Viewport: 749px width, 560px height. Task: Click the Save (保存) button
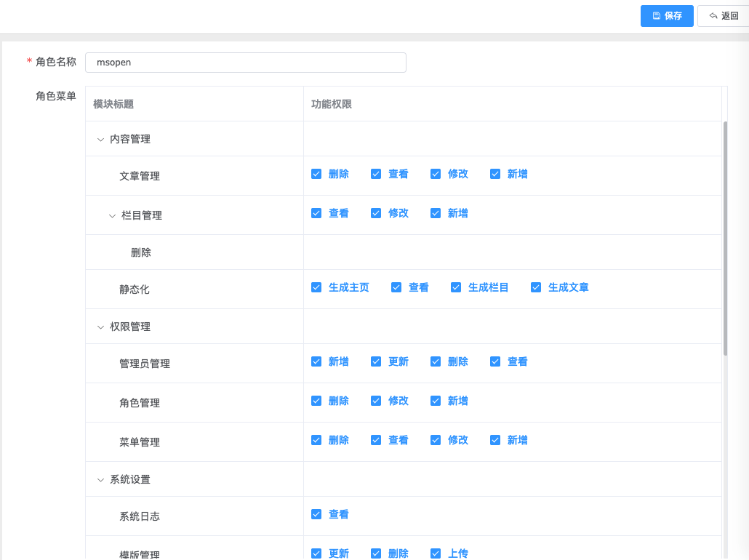click(x=667, y=16)
